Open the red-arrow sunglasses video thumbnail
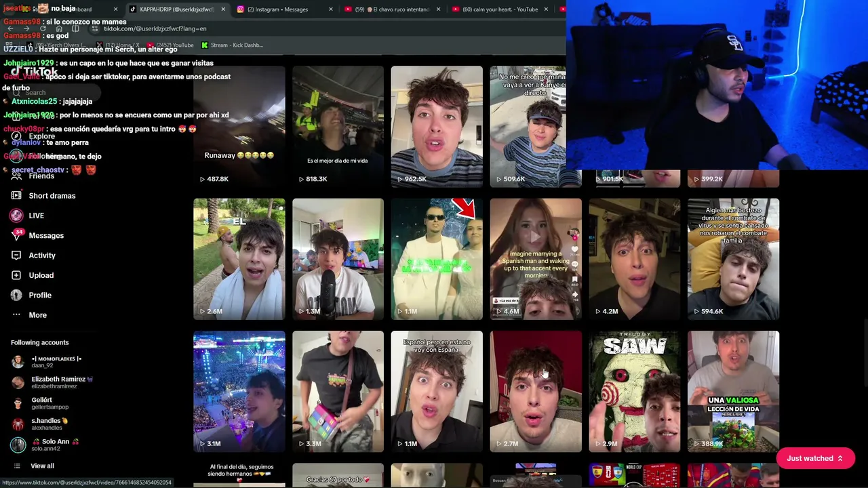The image size is (868, 488). pyautogui.click(x=437, y=259)
